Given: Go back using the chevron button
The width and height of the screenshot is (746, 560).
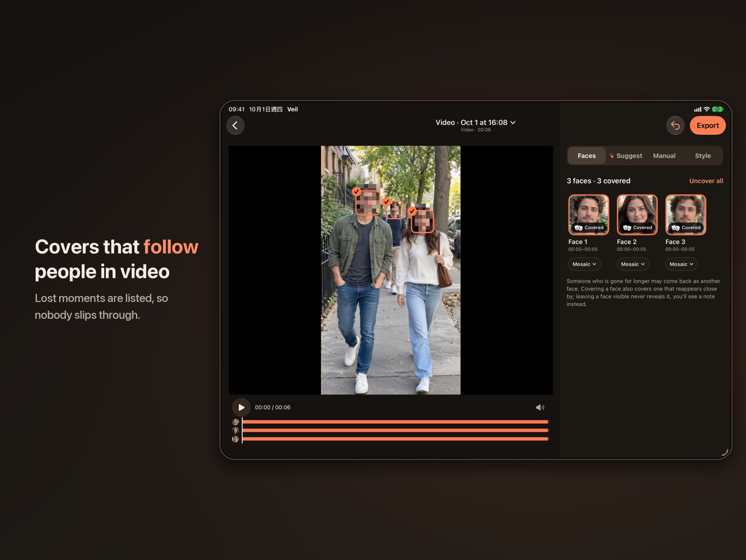Looking at the screenshot, I should pyautogui.click(x=235, y=126).
